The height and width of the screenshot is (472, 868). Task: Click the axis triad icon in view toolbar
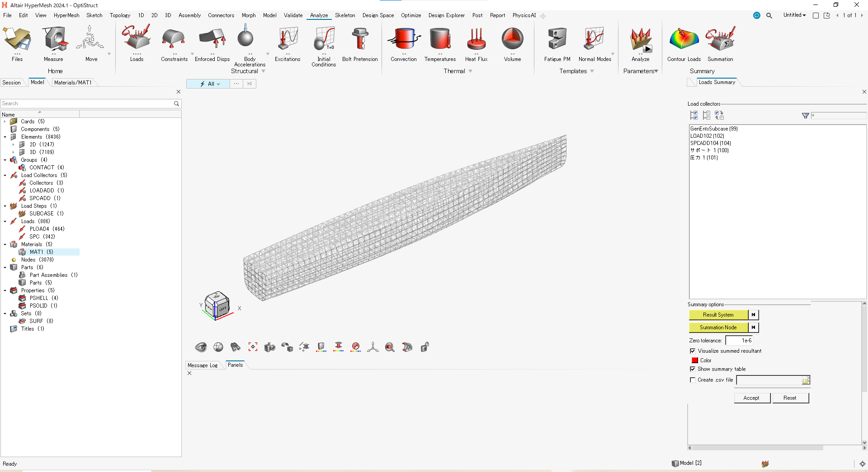[x=373, y=347]
